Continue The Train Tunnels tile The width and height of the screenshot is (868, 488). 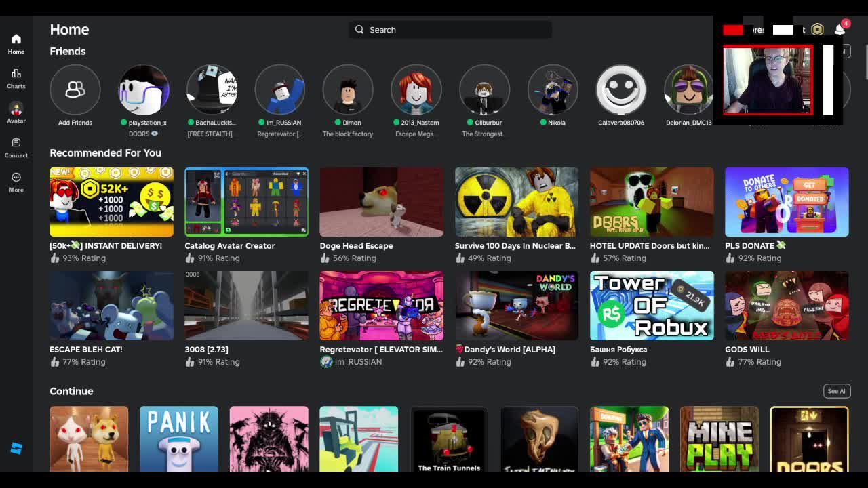pyautogui.click(x=449, y=439)
